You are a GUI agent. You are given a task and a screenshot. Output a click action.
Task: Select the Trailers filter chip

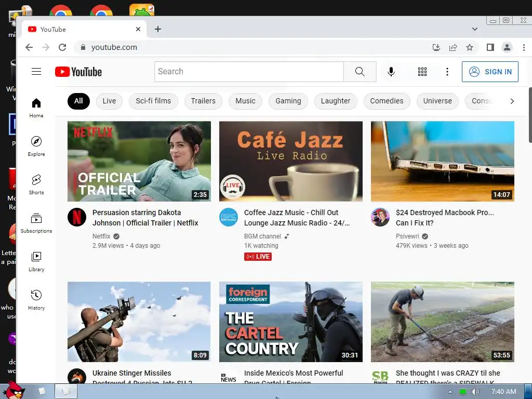coord(203,101)
